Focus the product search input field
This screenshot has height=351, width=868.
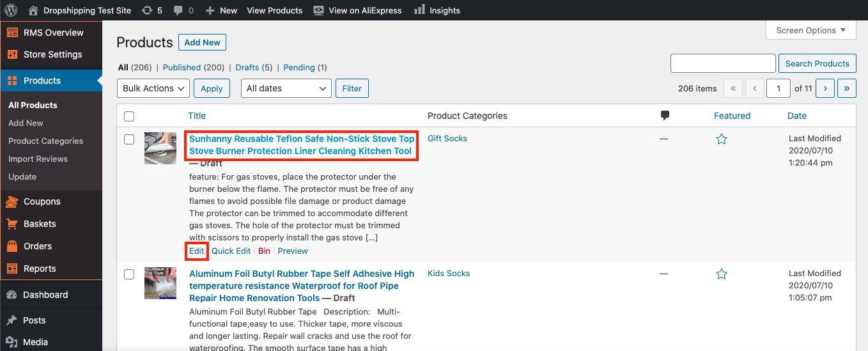click(x=723, y=63)
